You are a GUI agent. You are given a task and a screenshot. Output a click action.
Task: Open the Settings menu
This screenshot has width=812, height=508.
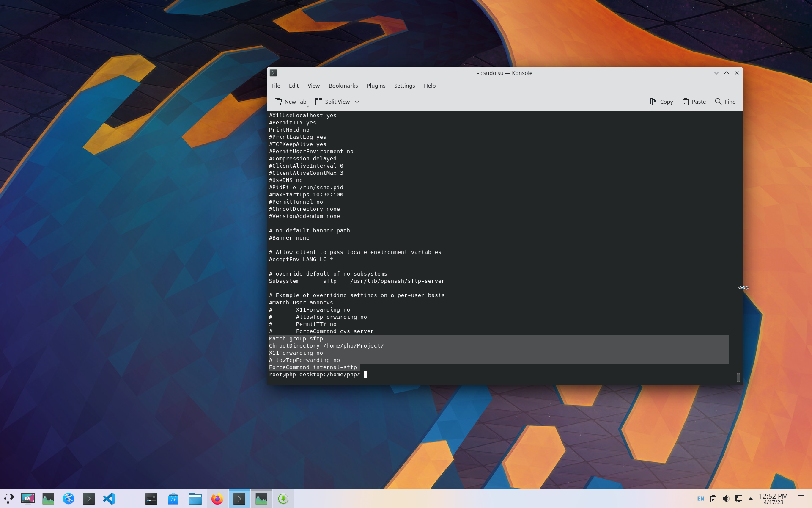pyautogui.click(x=404, y=86)
